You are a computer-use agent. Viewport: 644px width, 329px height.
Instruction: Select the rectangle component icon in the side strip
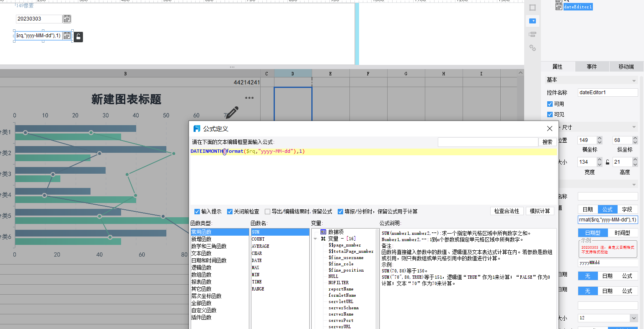pos(533,8)
